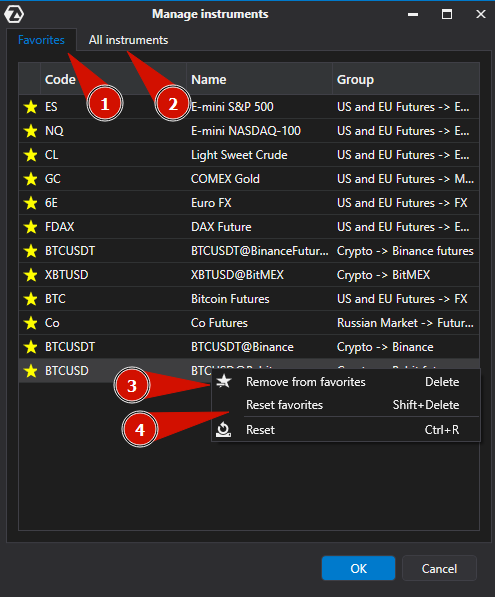The image size is (495, 597).
Task: Confirm with the OK button
Action: 358,568
